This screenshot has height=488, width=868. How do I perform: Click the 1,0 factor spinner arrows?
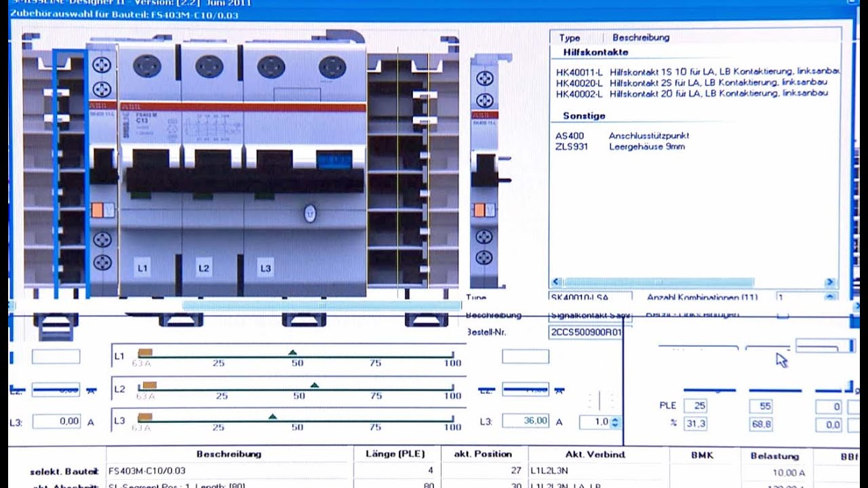point(615,422)
